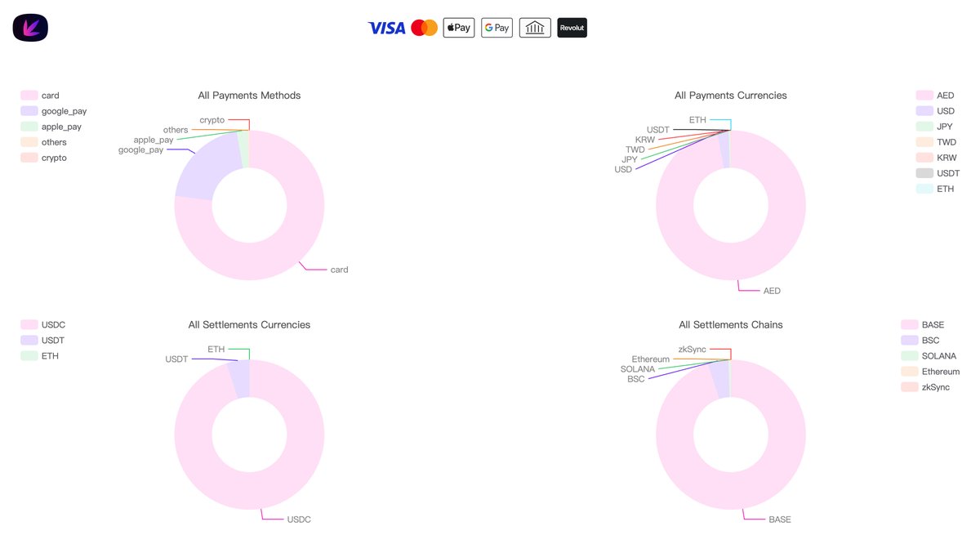Toggle the BSC legend entry
The image size is (980, 553).
pyautogui.click(x=920, y=341)
